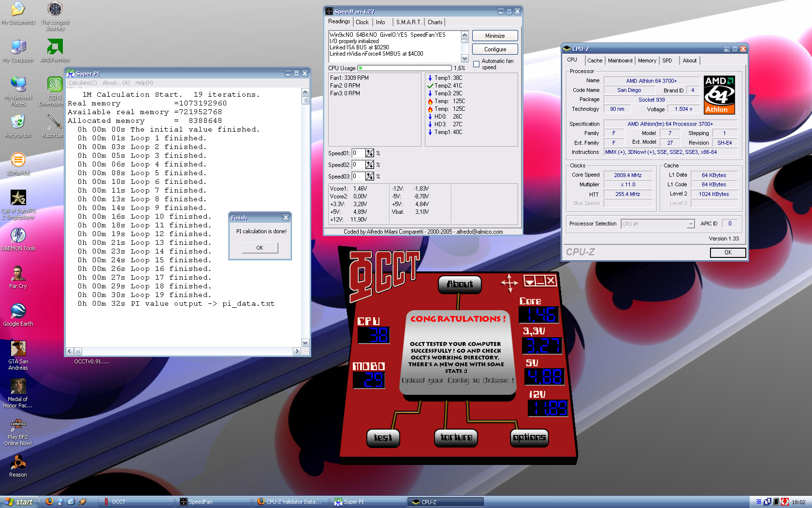Viewport: 812px width, 508px height.
Task: Launch Far Cry desktop shortcut
Action: pyautogui.click(x=18, y=277)
